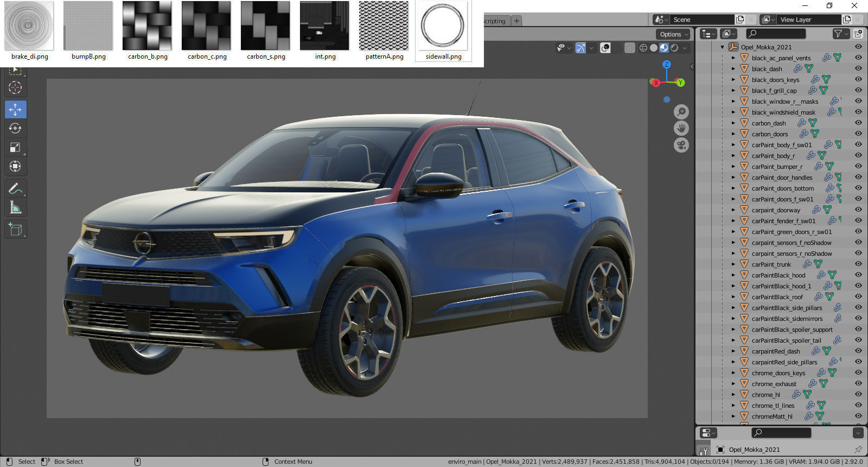Image resolution: width=868 pixels, height=467 pixels.
Task: Open the overlays options dropdown arrow
Action: (617, 48)
